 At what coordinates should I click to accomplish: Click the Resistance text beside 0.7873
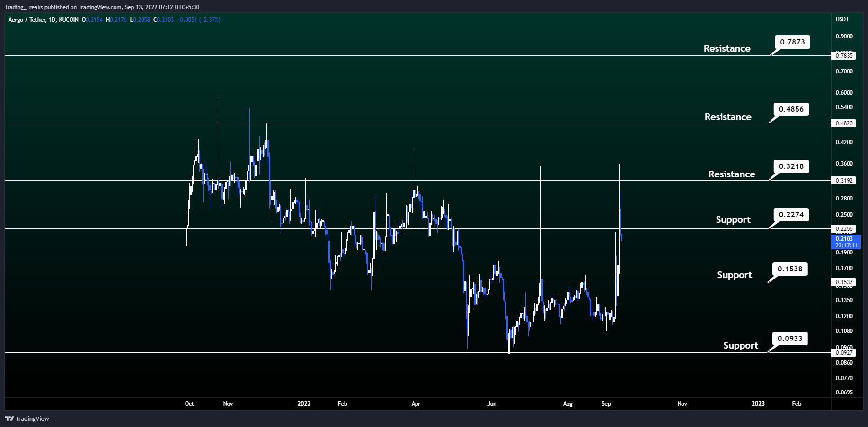[726, 49]
